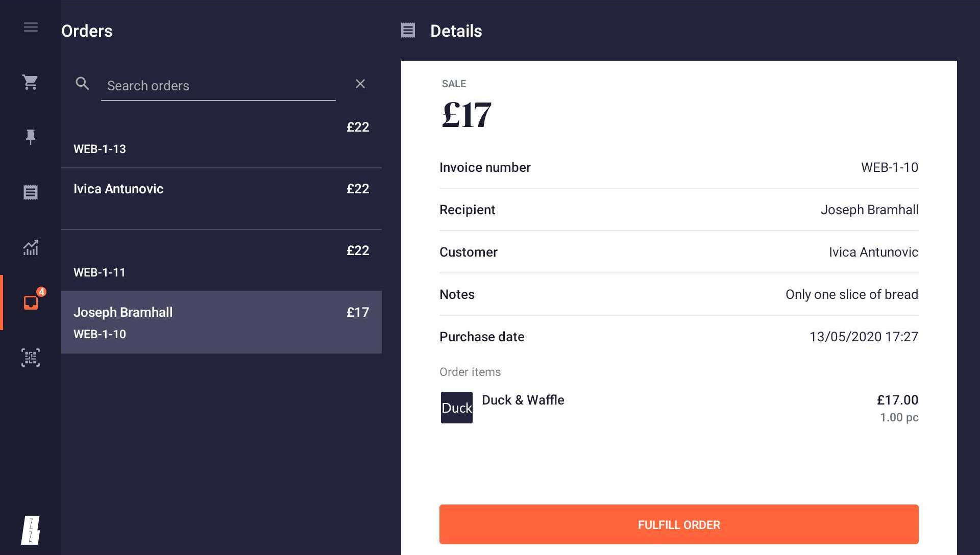Click the search magnifier icon above orders
The width and height of the screenshot is (980, 555).
click(x=82, y=84)
